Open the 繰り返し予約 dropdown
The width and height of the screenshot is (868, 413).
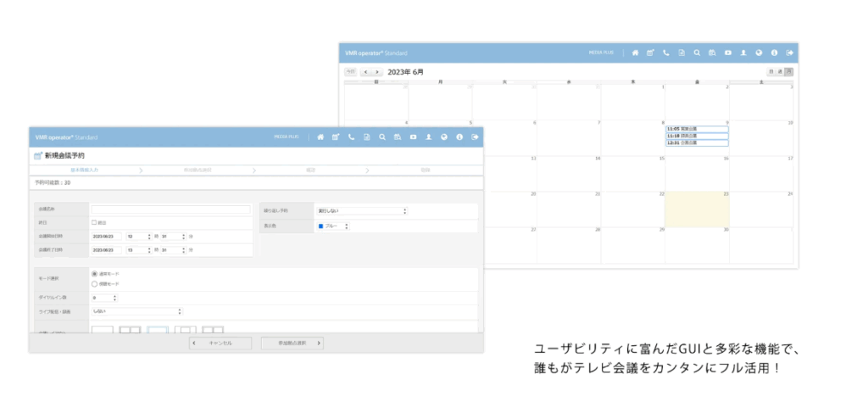362,210
